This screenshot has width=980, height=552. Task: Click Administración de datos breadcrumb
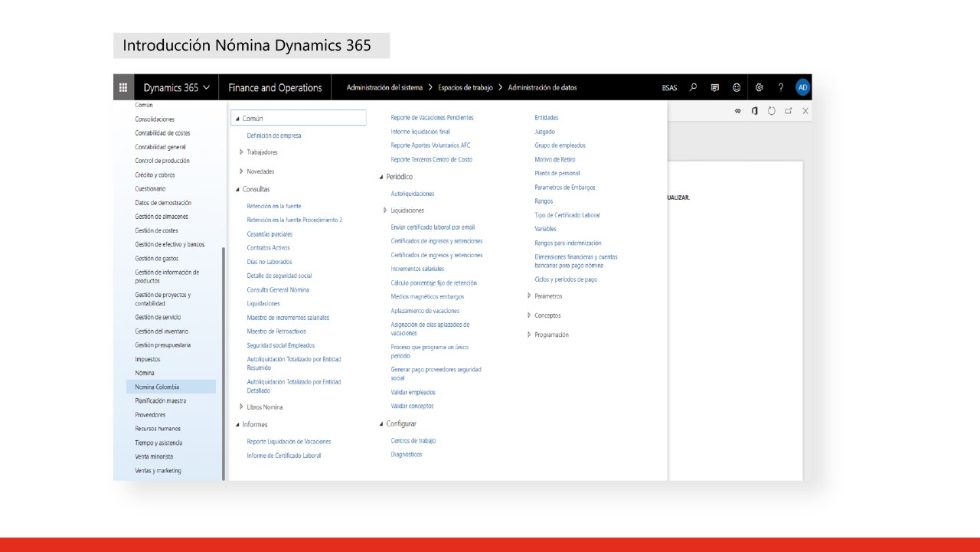point(543,87)
